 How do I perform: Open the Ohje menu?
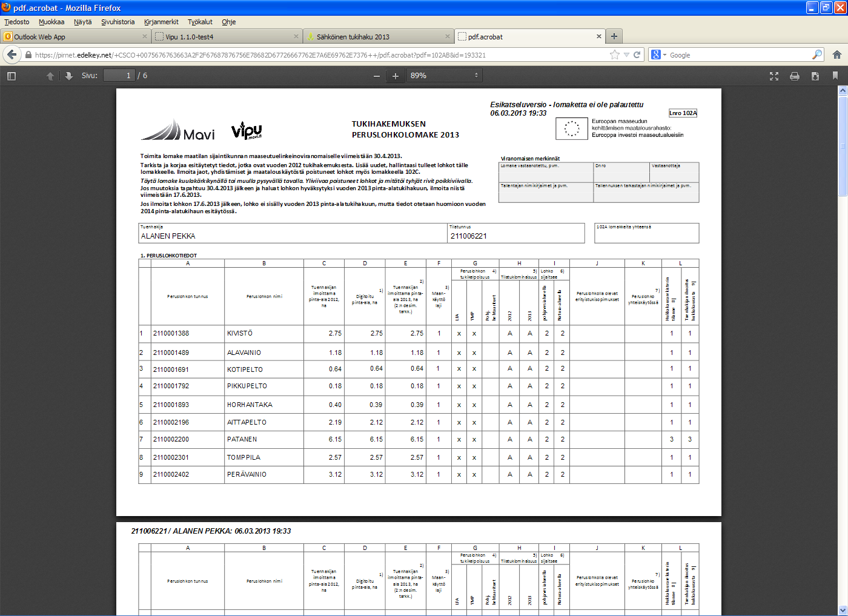[229, 22]
